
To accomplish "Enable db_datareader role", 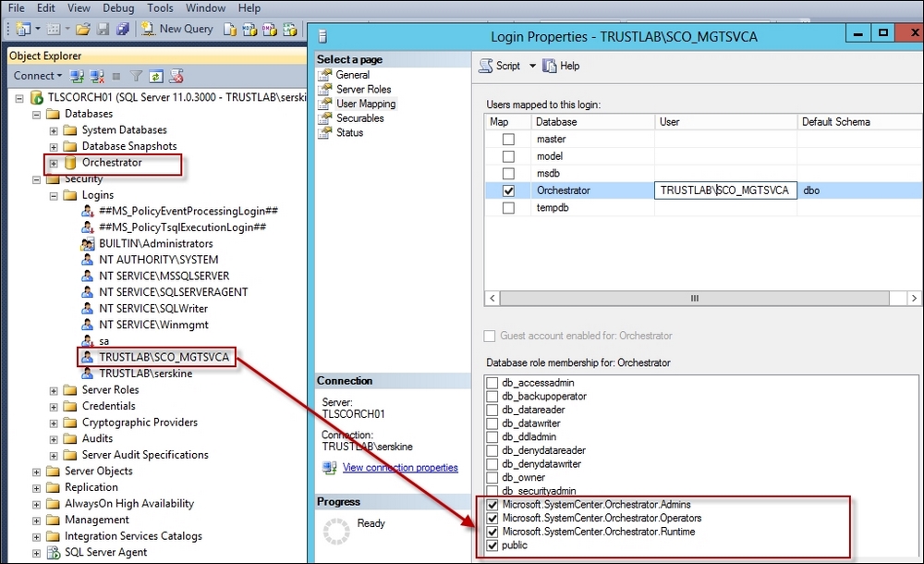I will tap(492, 410).
